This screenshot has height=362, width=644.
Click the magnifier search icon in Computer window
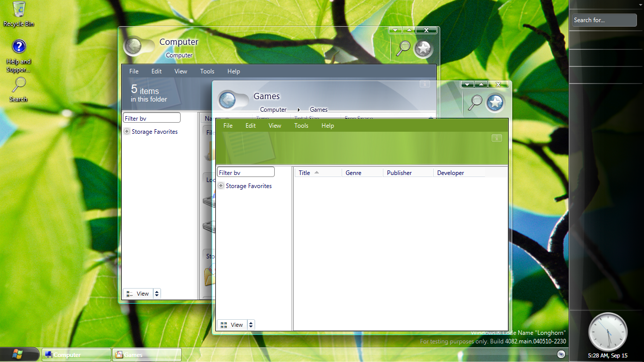[403, 48]
